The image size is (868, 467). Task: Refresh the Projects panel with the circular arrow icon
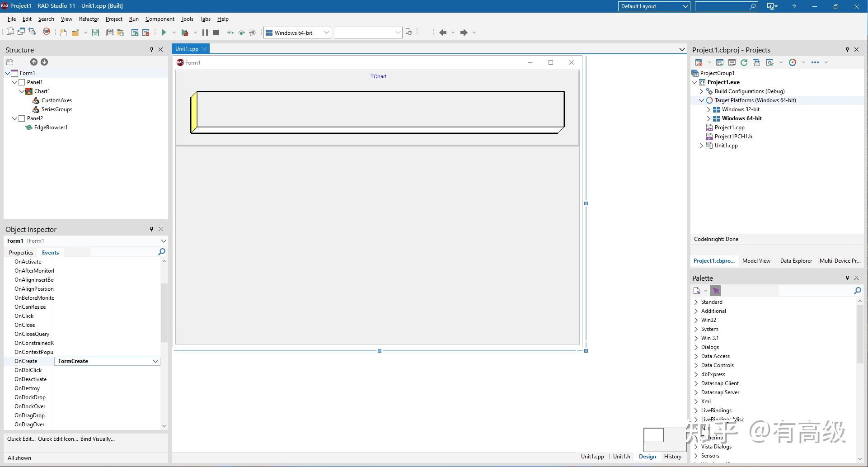(744, 62)
